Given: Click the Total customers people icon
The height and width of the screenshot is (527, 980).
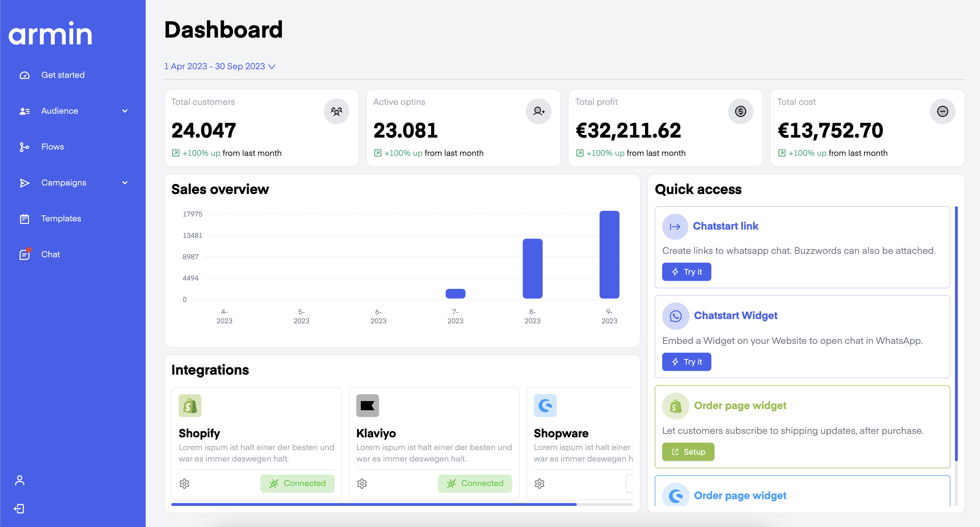Looking at the screenshot, I should click(336, 111).
